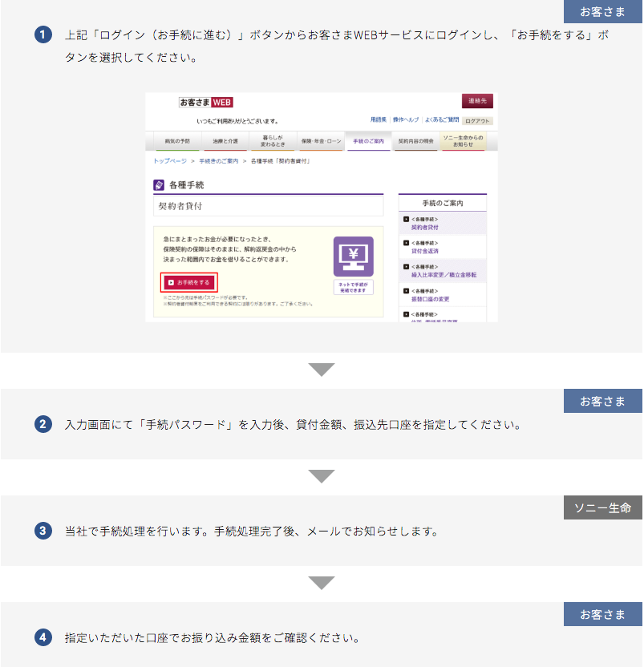The width and height of the screenshot is (644, 667).
Task: Click the step 3 number badge
Action: click(43, 531)
